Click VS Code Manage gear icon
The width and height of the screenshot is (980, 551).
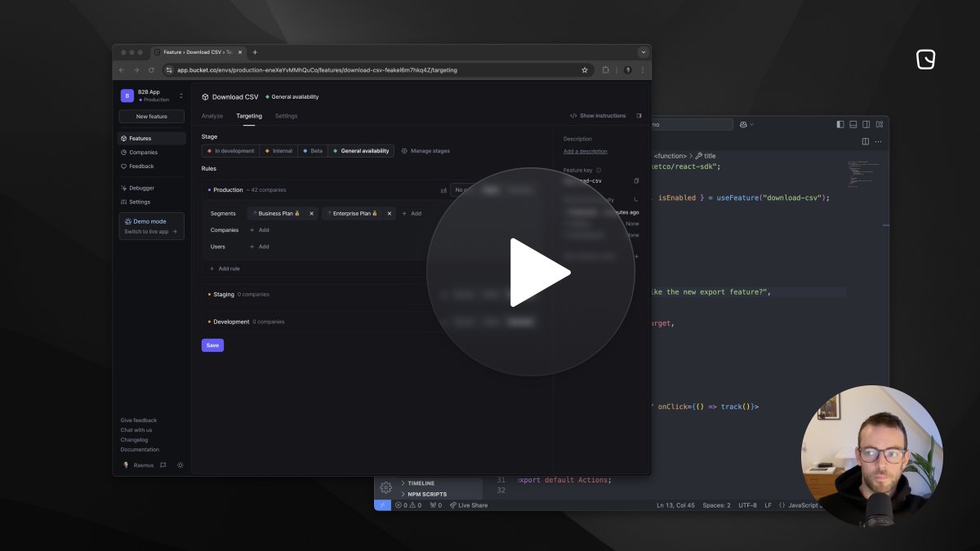click(x=385, y=487)
